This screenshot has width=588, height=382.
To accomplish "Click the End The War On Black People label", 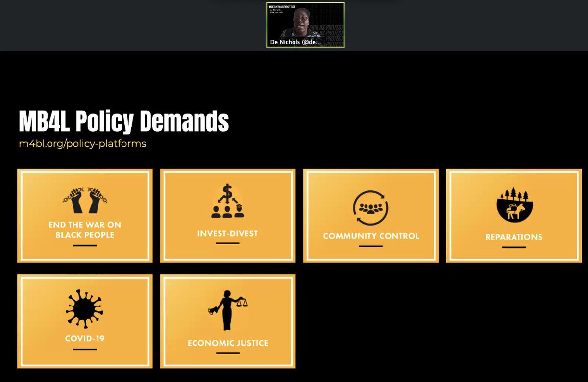I will click(x=85, y=230).
